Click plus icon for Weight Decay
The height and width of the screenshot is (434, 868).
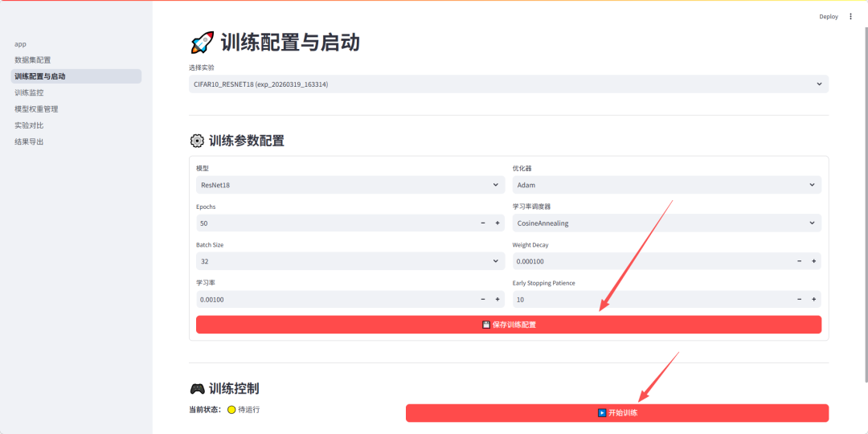(x=814, y=261)
